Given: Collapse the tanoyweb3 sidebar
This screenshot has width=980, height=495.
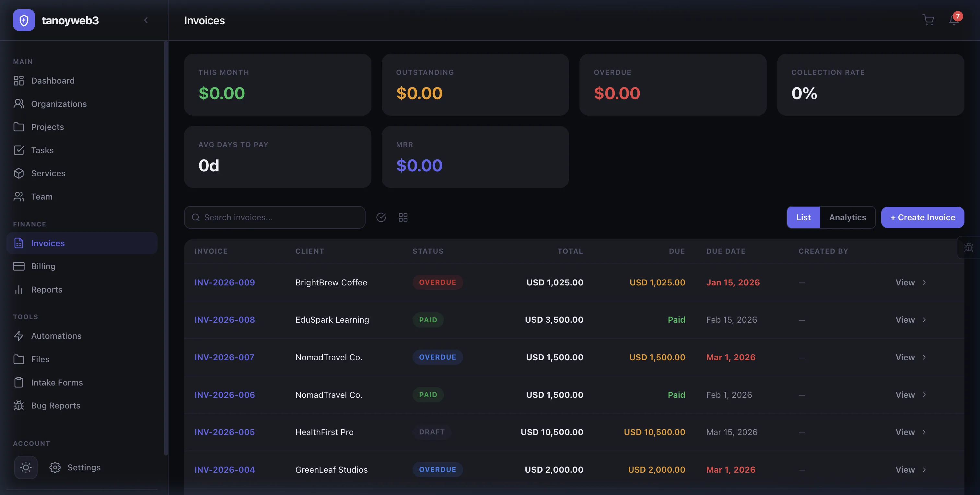Looking at the screenshot, I should 146,20.
